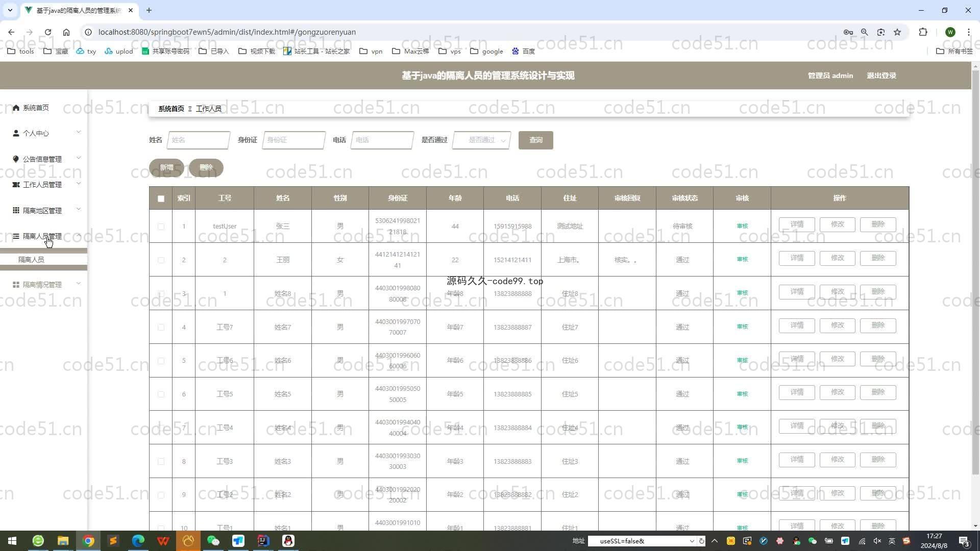Open 系统首页 home icon in sidebar
Screen dimensions: 980x551
point(16,108)
